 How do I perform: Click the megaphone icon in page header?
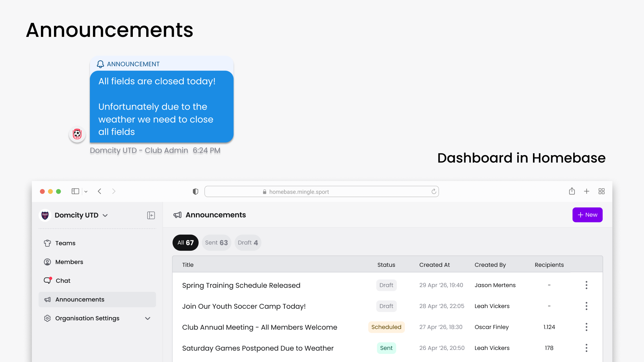click(x=177, y=215)
